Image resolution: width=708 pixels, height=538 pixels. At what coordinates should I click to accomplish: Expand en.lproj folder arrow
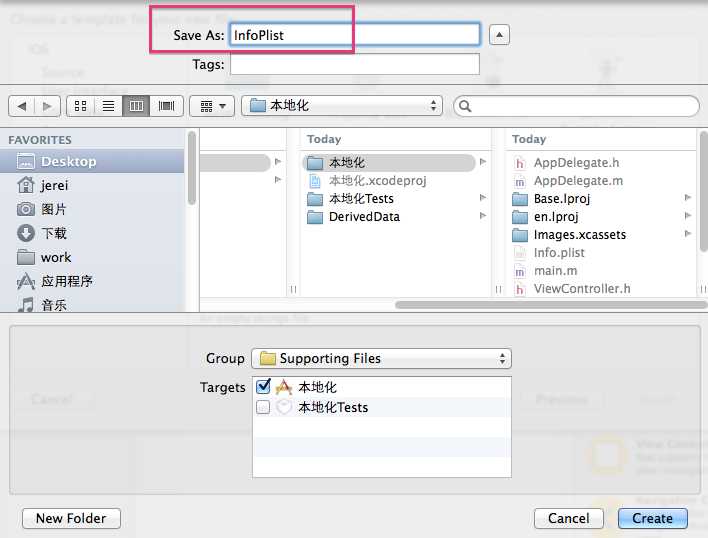688,216
